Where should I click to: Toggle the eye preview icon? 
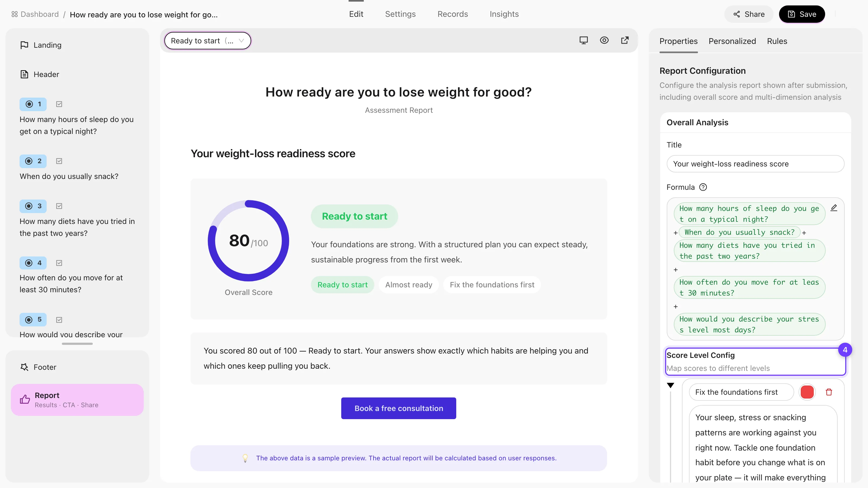604,40
